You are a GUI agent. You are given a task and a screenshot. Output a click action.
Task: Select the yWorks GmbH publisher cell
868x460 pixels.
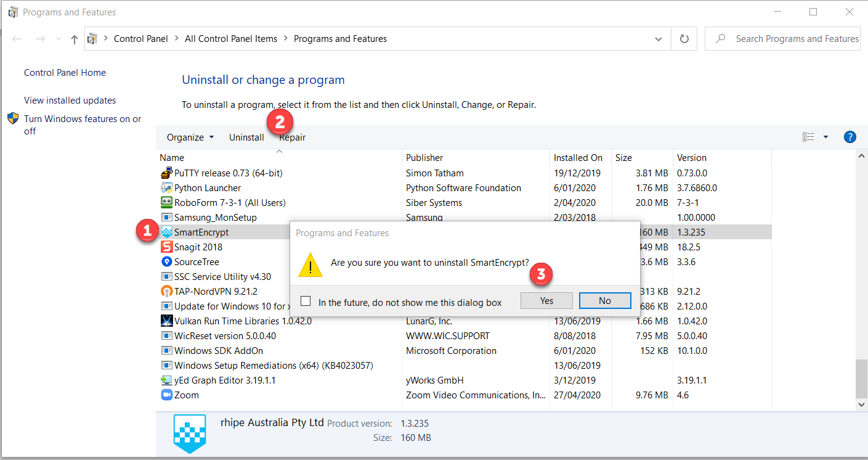pos(434,380)
